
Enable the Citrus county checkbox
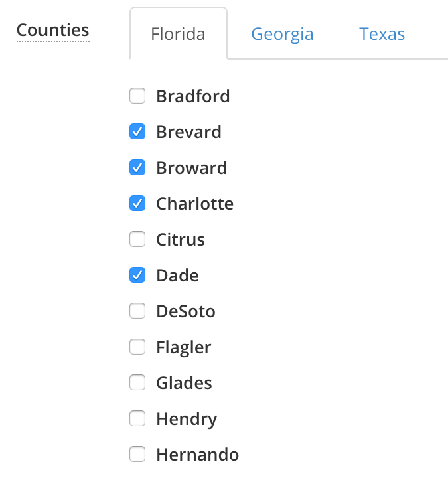(137, 239)
